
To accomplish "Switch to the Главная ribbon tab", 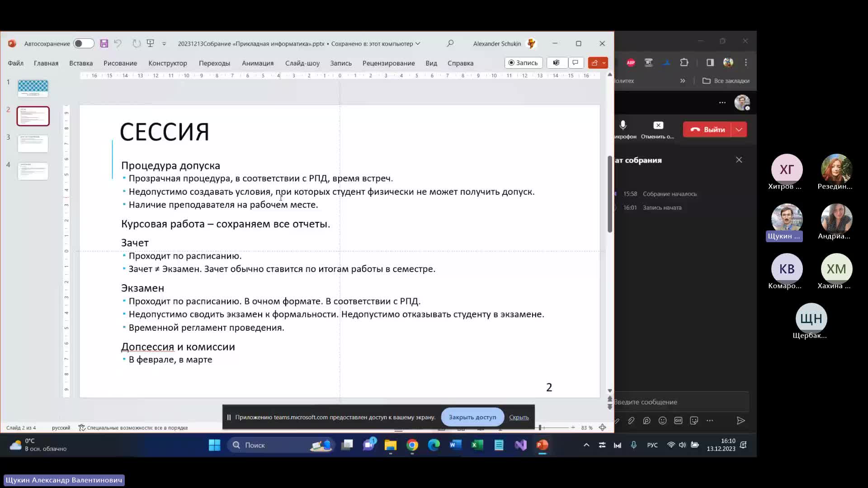I will pyautogui.click(x=46, y=63).
